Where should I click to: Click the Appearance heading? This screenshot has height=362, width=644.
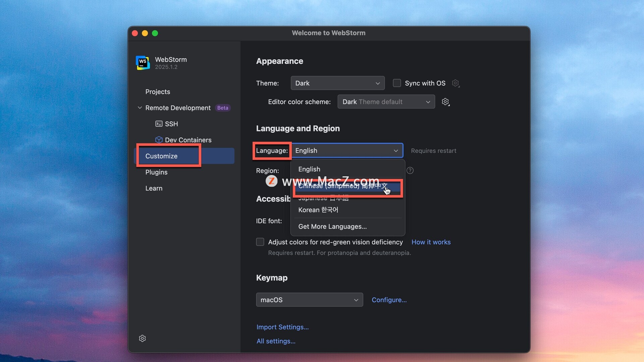(279, 61)
